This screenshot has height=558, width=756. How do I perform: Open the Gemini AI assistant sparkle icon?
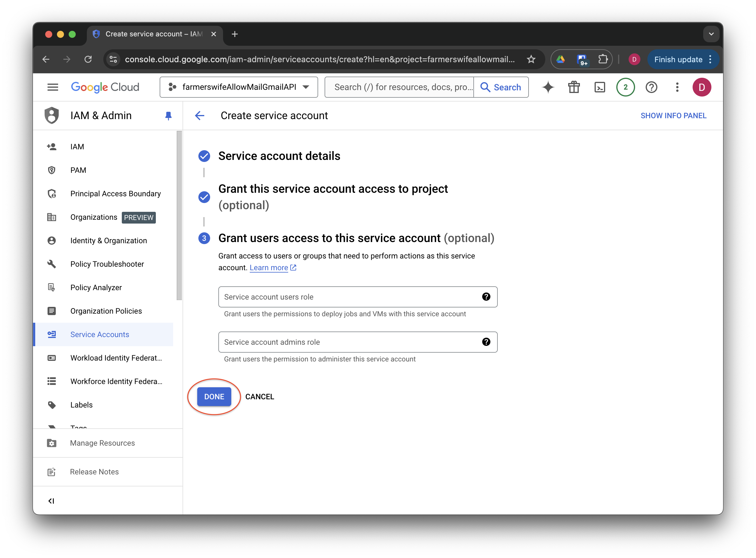[x=548, y=87]
